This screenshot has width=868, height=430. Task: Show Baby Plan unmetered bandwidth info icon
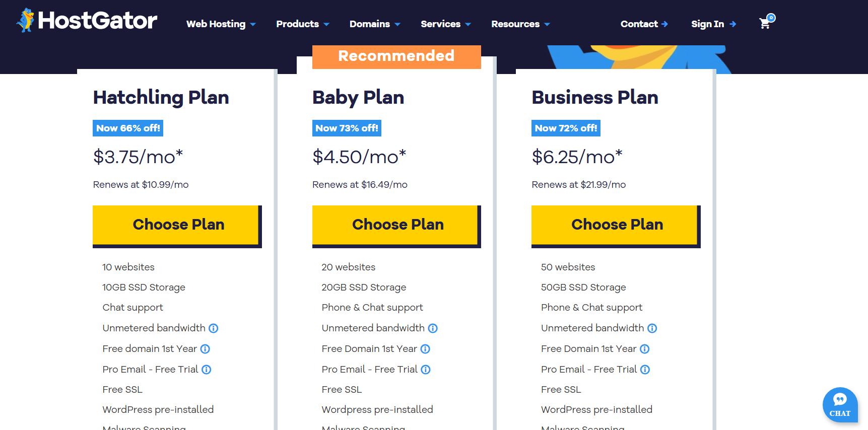433,328
